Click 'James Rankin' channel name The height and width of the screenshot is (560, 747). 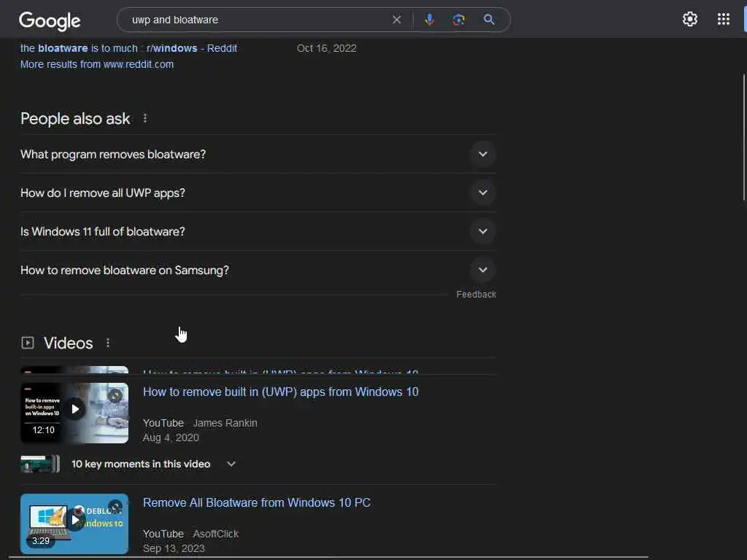pos(225,423)
